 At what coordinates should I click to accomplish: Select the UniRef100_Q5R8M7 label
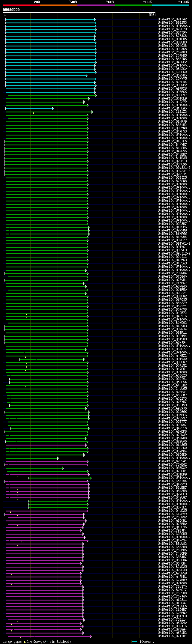click(172, 224)
